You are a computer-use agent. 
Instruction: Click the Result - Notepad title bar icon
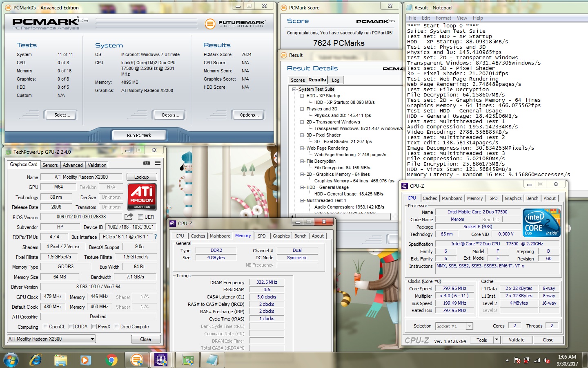click(410, 7)
